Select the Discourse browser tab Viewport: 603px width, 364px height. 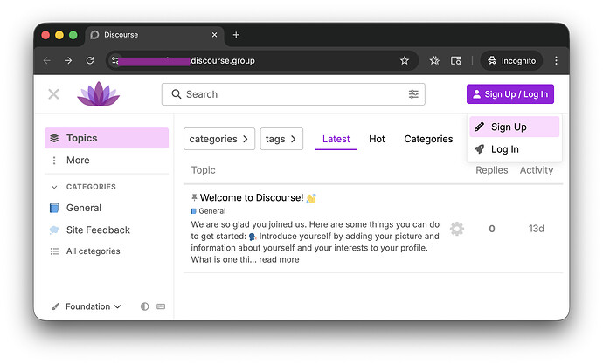154,35
